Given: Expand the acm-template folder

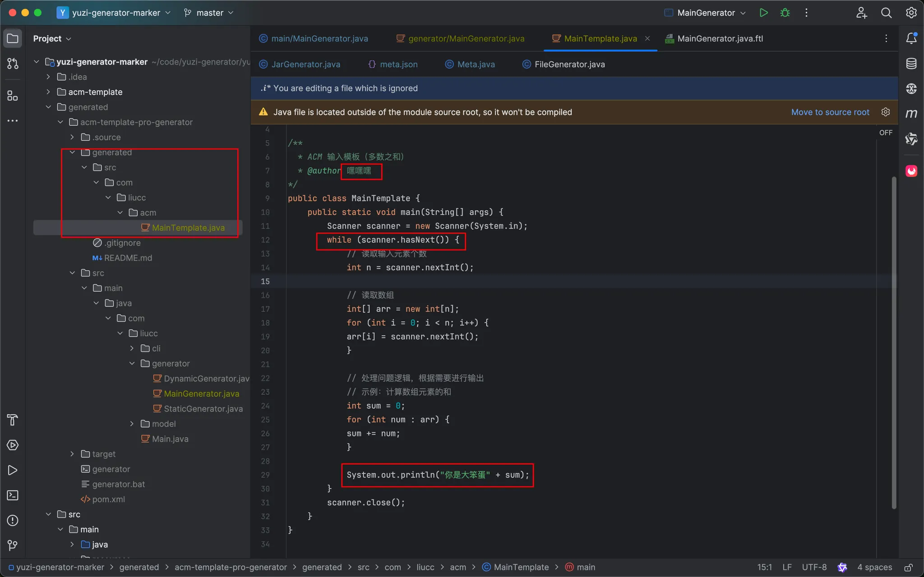Looking at the screenshot, I should pyautogui.click(x=48, y=92).
